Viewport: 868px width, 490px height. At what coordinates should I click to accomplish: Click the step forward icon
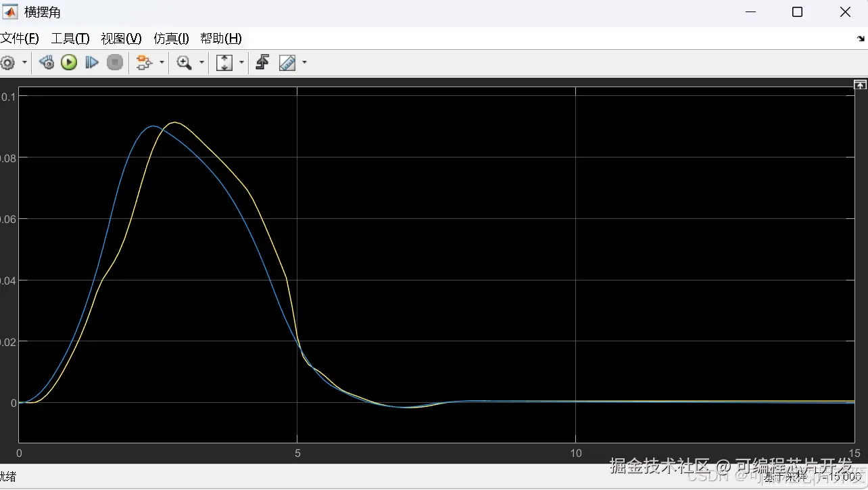pos(92,63)
